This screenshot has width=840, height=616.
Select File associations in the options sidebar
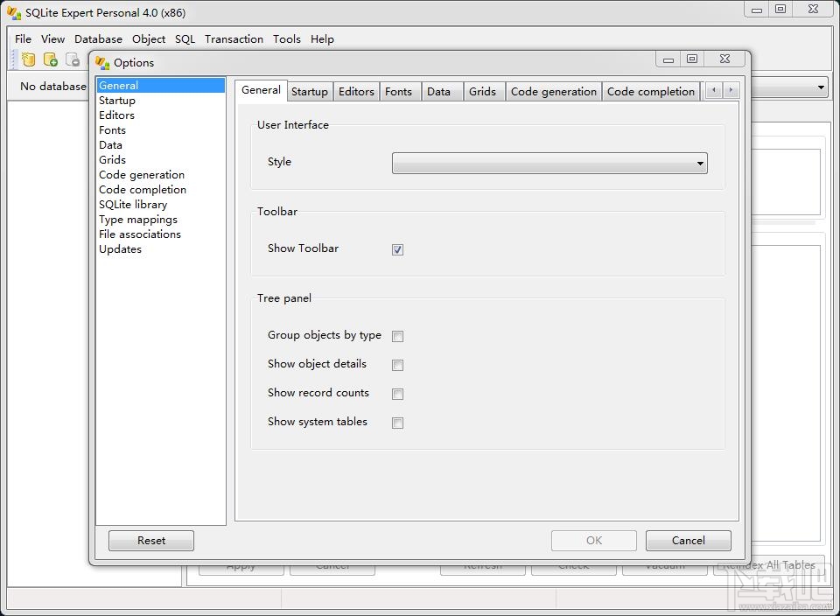[x=140, y=234]
